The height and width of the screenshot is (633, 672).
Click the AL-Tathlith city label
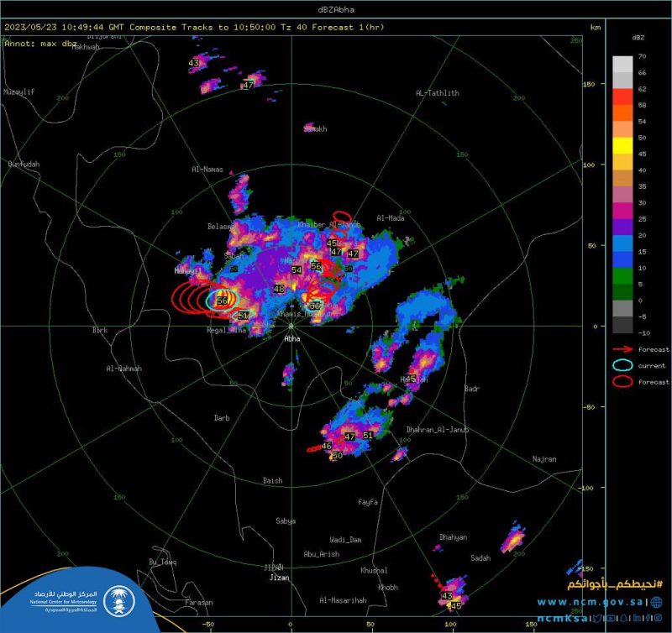point(438,93)
